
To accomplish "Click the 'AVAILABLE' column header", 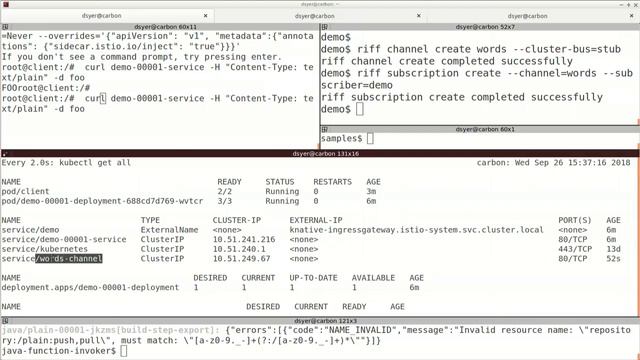I will [x=373, y=278].
